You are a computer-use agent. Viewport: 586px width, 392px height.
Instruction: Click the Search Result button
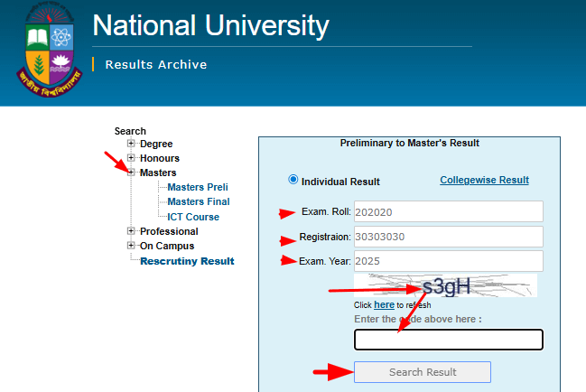pos(423,372)
